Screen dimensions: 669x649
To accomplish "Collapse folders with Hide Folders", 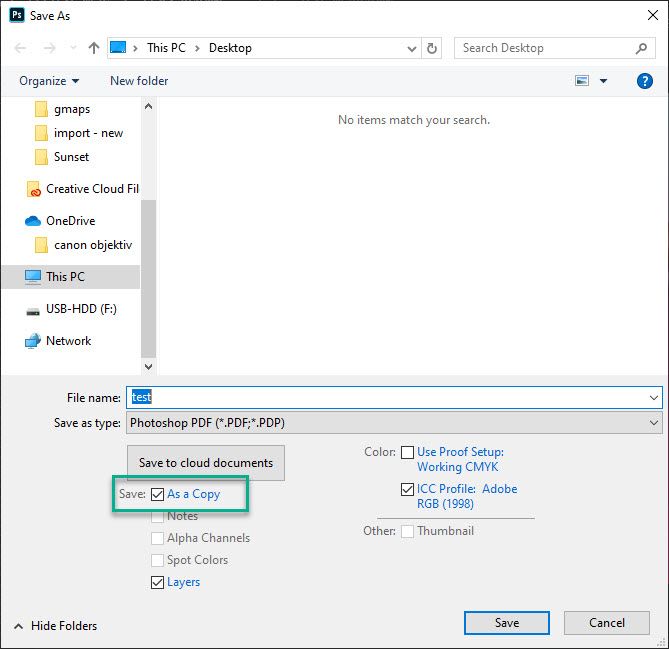I will coord(55,626).
